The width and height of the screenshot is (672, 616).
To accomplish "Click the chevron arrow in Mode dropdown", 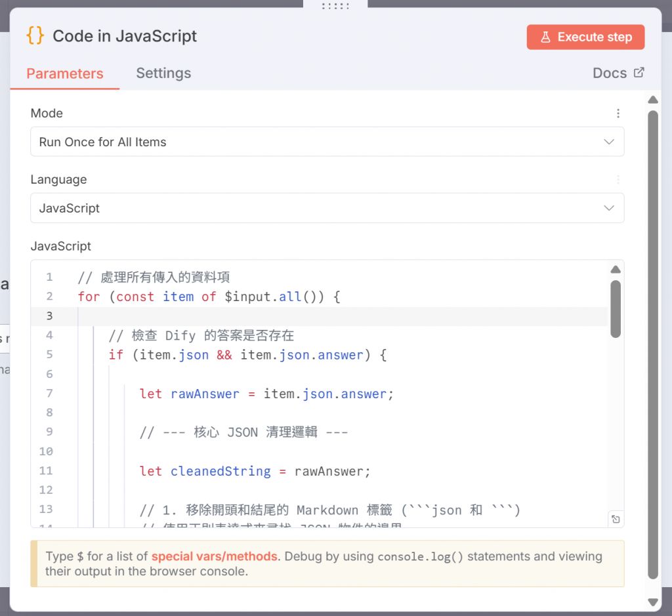I will coord(609,142).
